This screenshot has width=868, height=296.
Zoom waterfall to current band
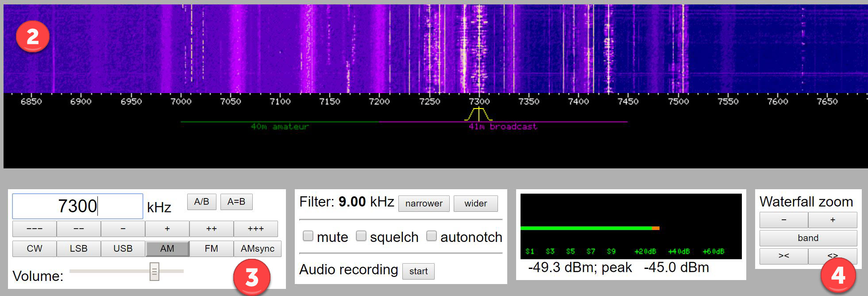pos(808,238)
